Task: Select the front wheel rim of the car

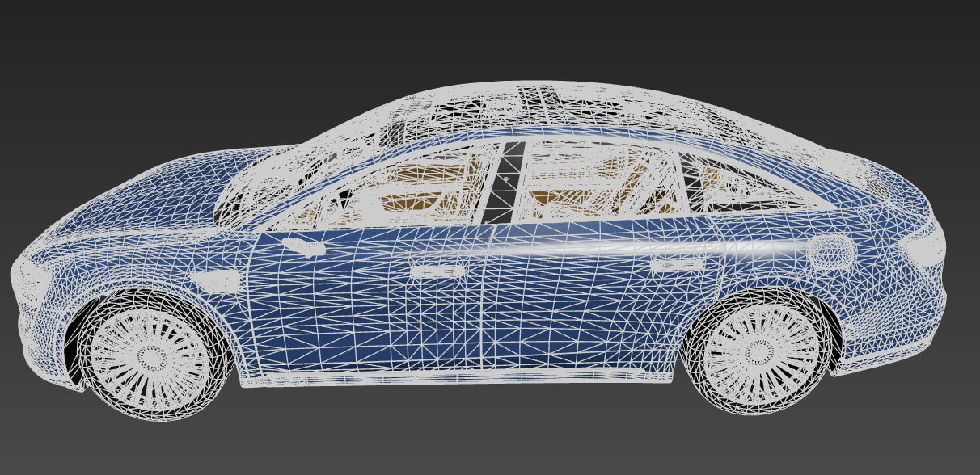Action: (150, 355)
